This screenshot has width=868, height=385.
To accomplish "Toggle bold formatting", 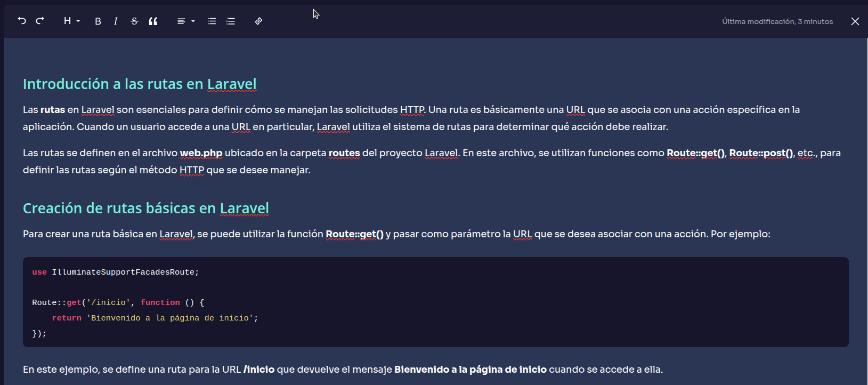I will point(98,21).
